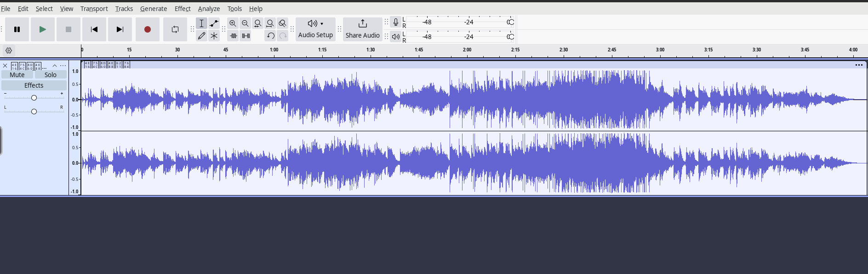Collapse the track using the up chevron
868x274 pixels.
[54, 66]
